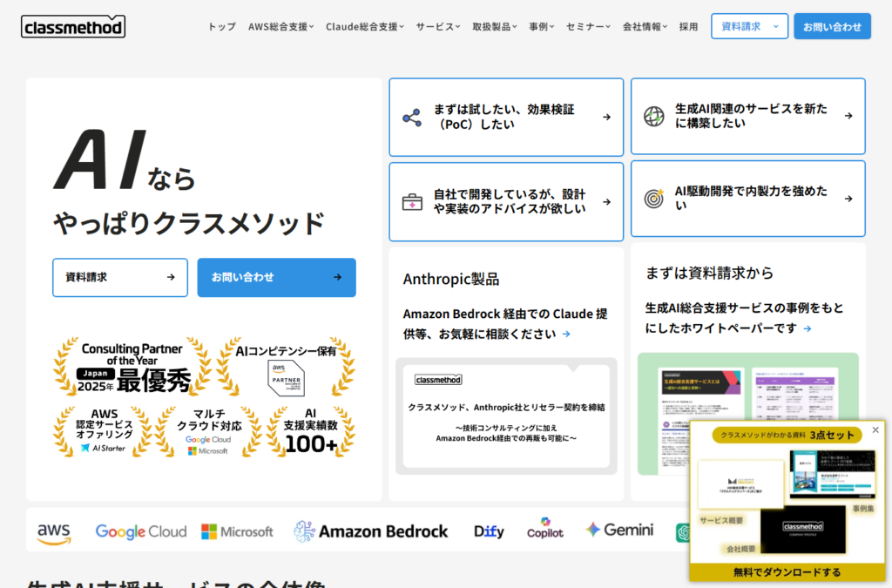The image size is (892, 588).
Task: Click the クラスメソッドがわかる資料 3点セット label
Action: click(x=787, y=435)
